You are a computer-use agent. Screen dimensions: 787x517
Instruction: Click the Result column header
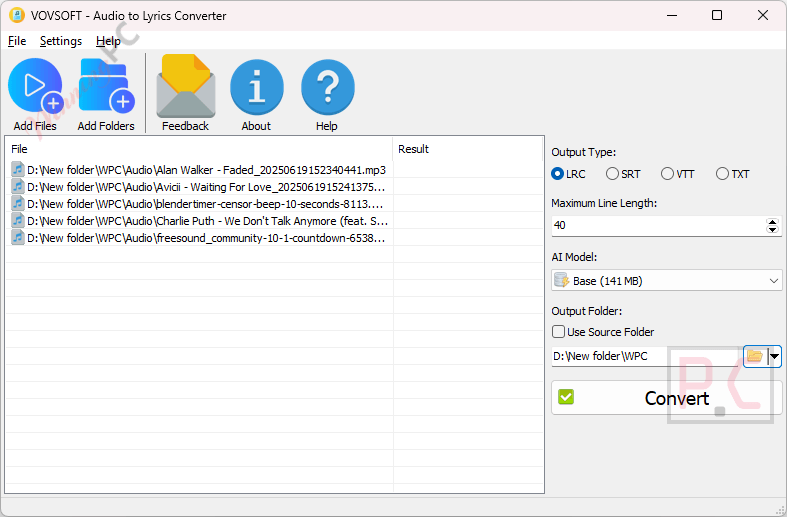(x=468, y=149)
